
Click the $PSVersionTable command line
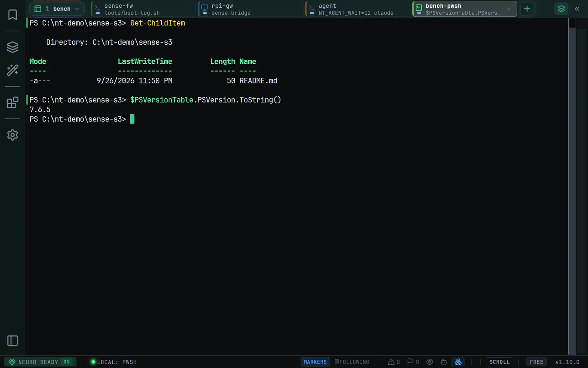tap(206, 100)
